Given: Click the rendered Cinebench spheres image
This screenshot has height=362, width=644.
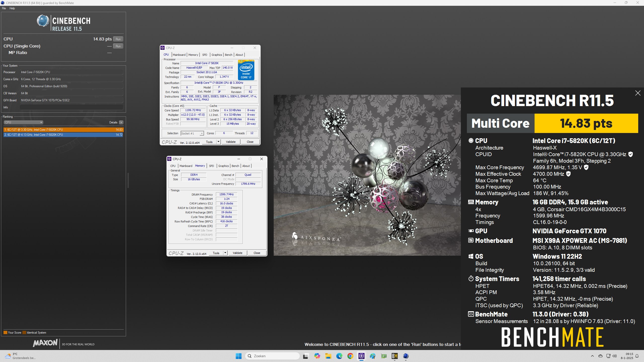Looking at the screenshot, I should [367, 175].
